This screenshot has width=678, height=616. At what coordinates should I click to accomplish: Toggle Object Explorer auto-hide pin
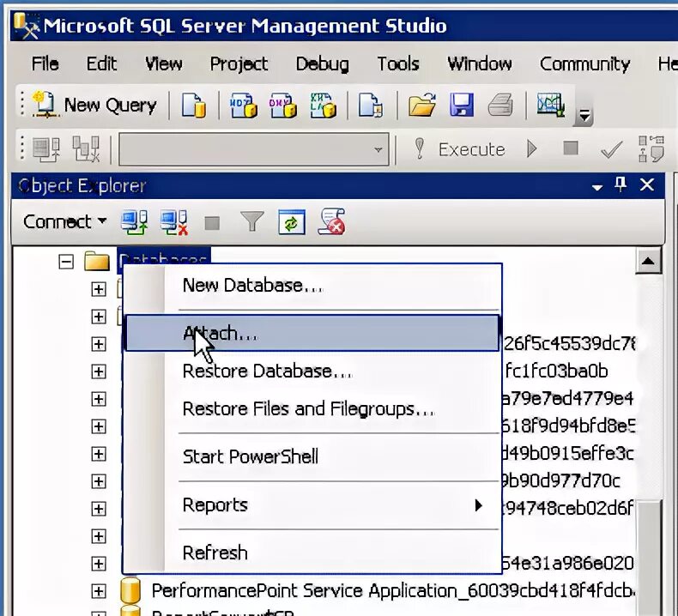(x=620, y=185)
